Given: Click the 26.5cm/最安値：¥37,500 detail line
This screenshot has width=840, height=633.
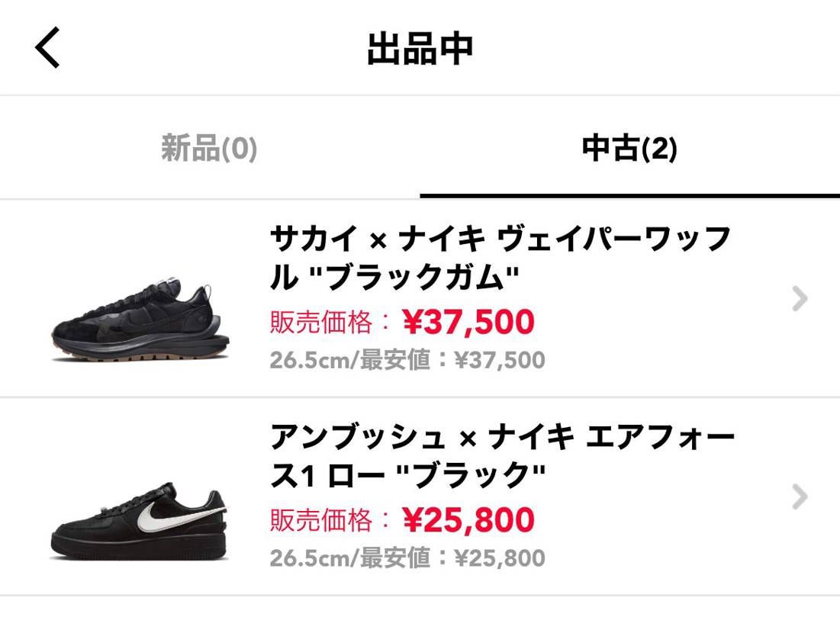Looking at the screenshot, I should click(407, 360).
